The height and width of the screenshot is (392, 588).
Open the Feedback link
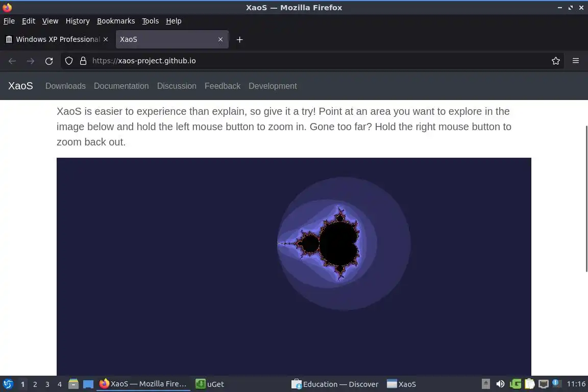(223, 86)
